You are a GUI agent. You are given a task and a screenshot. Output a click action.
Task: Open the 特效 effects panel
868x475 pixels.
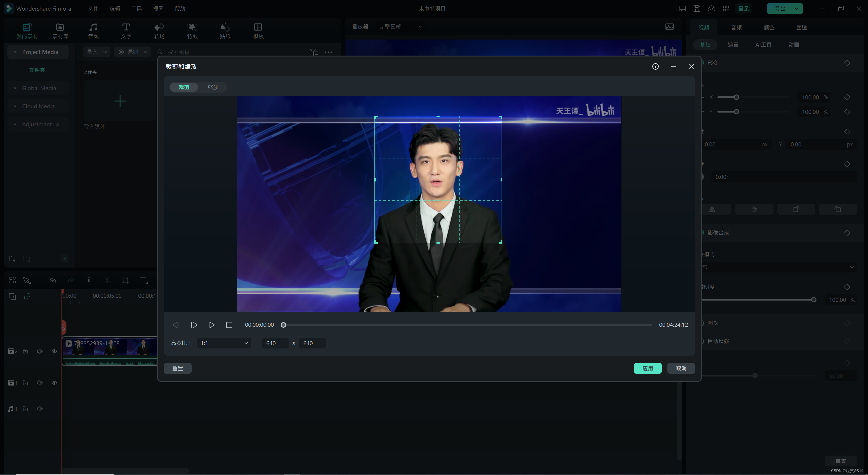[x=192, y=31]
